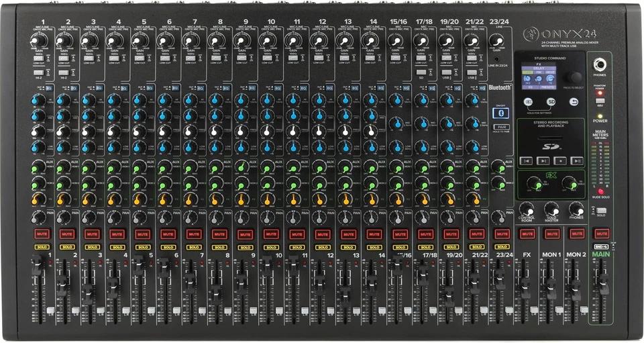Select the RUDE SOLO red indicator
The image size is (644, 343).
pyautogui.click(x=601, y=191)
